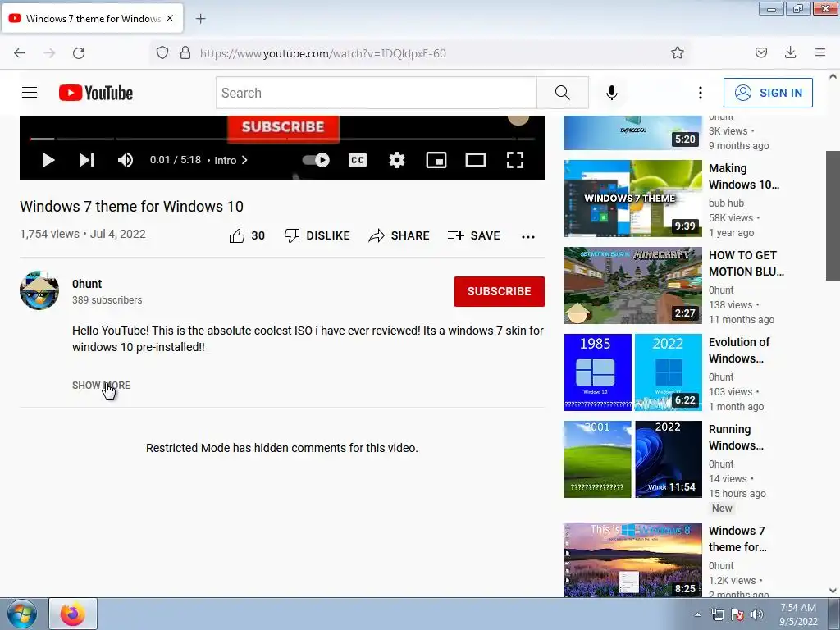Open the SHARE dialog
This screenshot has height=630, width=840.
(399, 235)
